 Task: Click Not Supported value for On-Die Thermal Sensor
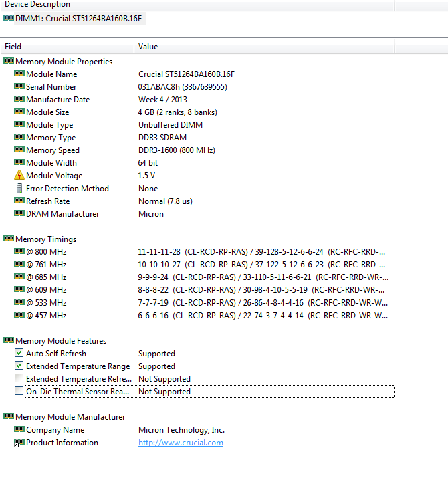coord(164,392)
